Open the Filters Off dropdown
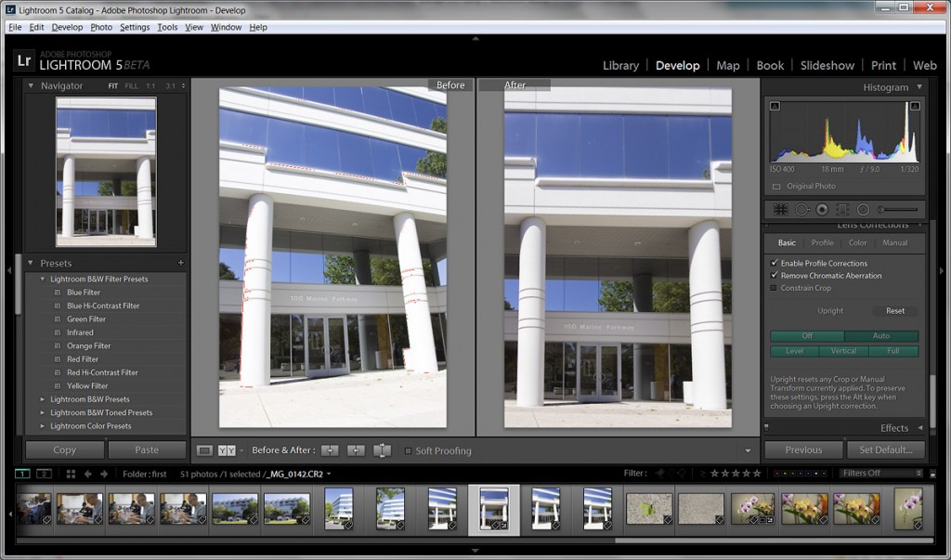Image resolution: width=951 pixels, height=560 pixels. coord(881,474)
